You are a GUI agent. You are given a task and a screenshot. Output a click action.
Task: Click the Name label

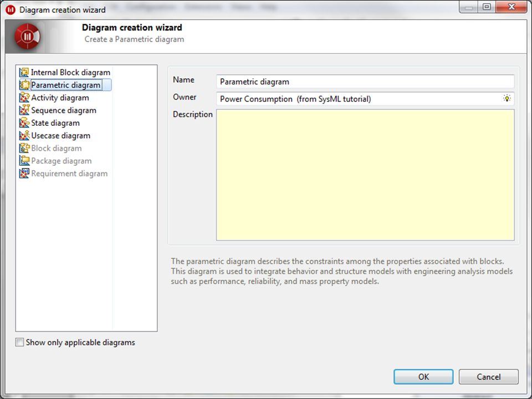click(x=183, y=80)
